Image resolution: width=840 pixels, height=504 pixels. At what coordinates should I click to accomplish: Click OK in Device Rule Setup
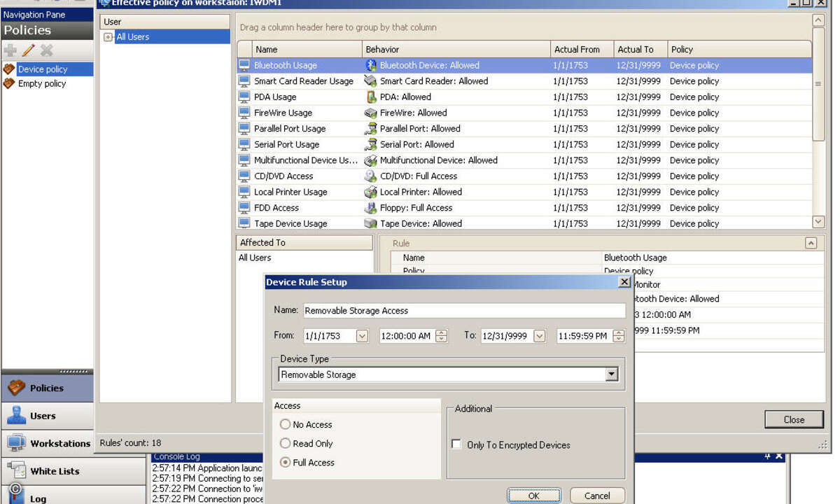(x=534, y=496)
